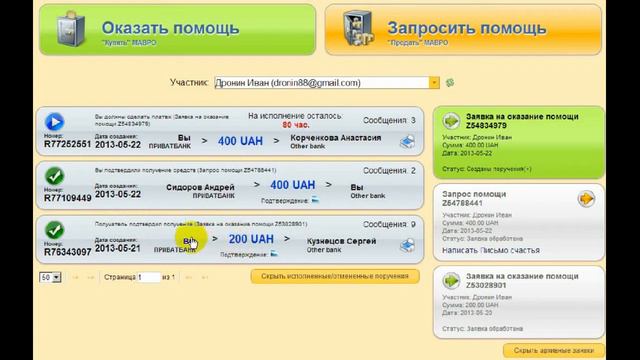Go to the first page arrow
The image size is (640, 360).
click(x=75, y=278)
